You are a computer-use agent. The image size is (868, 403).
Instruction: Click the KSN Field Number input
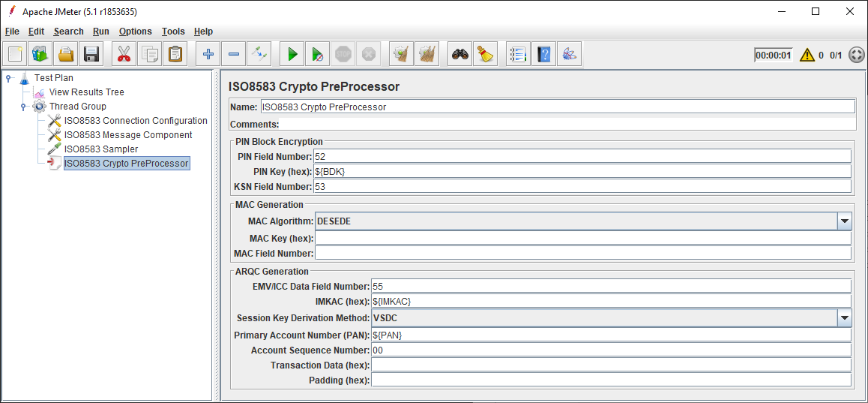point(582,186)
